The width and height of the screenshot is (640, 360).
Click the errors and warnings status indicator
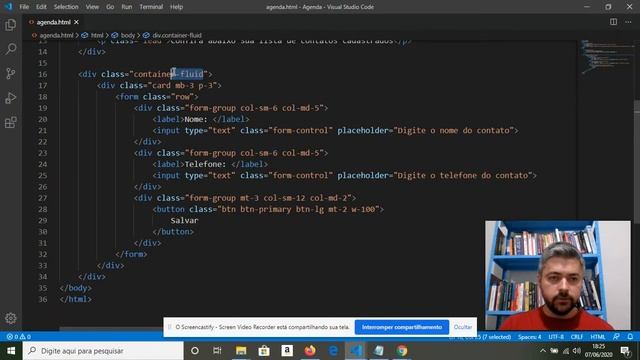click(18, 337)
